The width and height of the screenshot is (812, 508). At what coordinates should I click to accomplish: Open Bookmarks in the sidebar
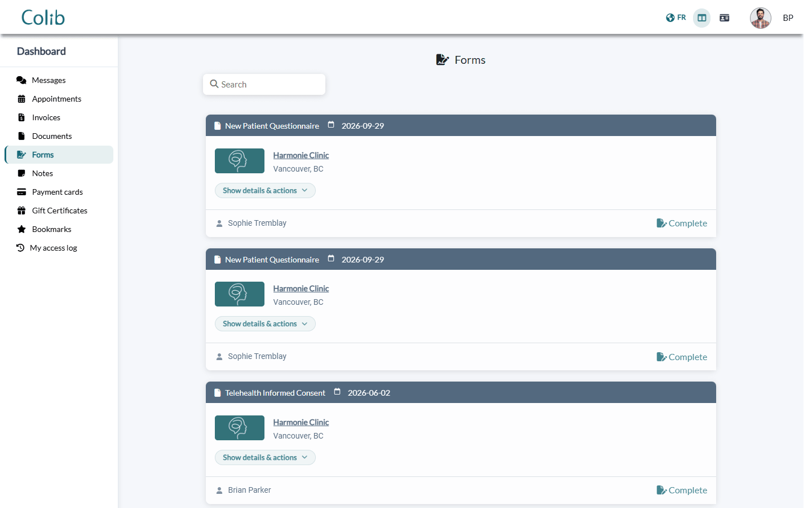pyautogui.click(x=59, y=229)
